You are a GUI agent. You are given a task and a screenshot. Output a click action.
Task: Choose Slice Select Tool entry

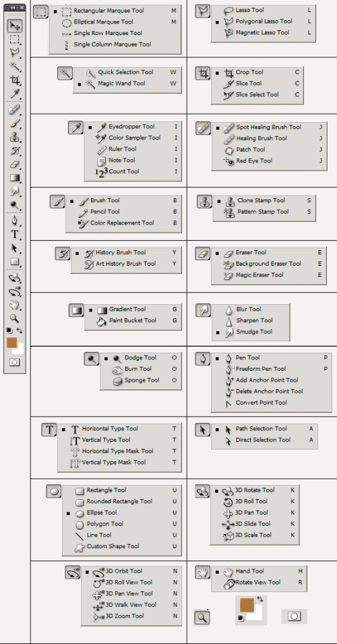257,94
